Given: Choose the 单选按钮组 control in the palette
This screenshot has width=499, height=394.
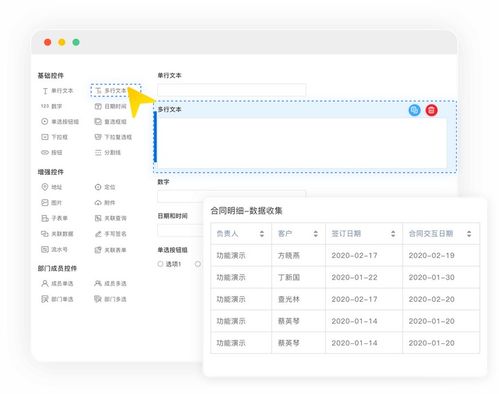Looking at the screenshot, I should coord(60,121).
